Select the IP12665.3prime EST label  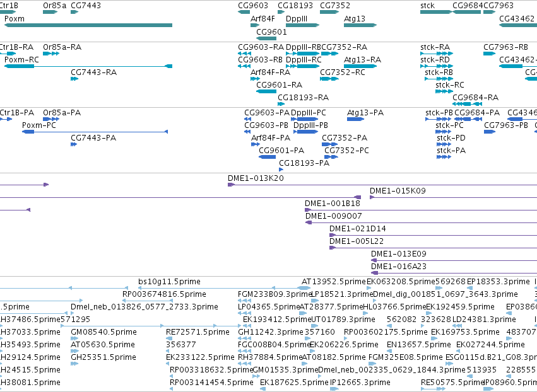[360, 383]
